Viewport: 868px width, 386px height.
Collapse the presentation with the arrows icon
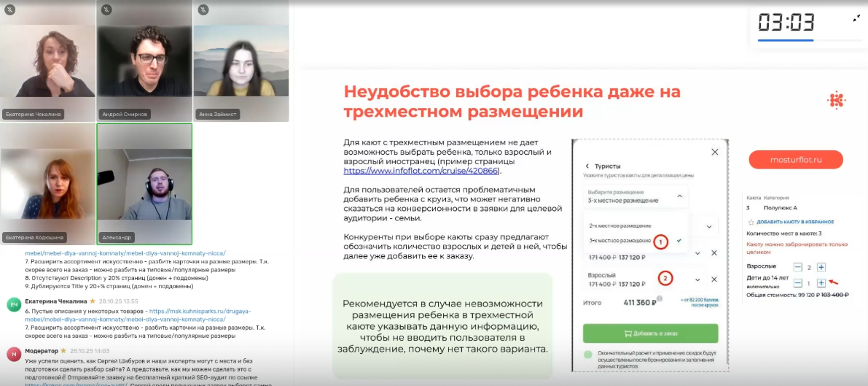(x=856, y=18)
